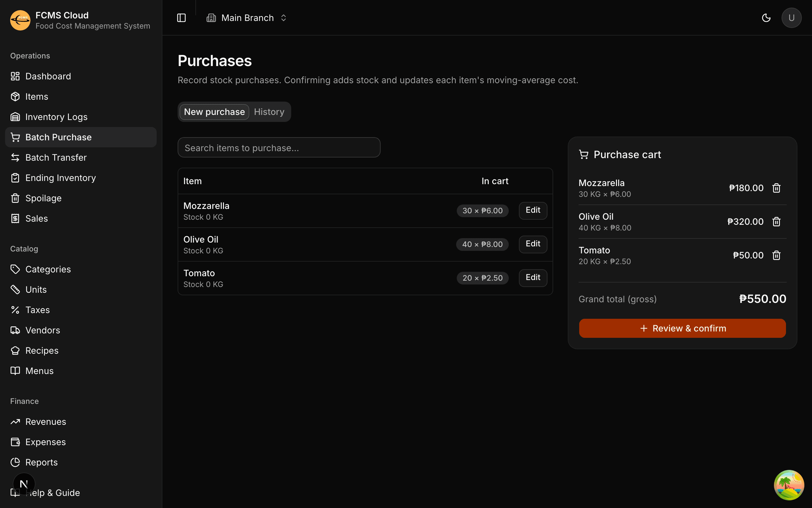The width and height of the screenshot is (812, 508).
Task: Click the Main Branch building icon
Action: [211, 18]
